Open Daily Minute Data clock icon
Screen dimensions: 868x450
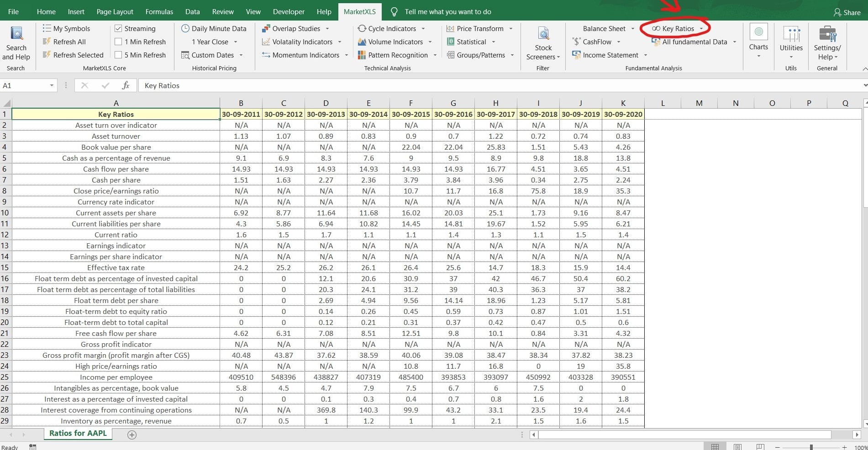(185, 28)
